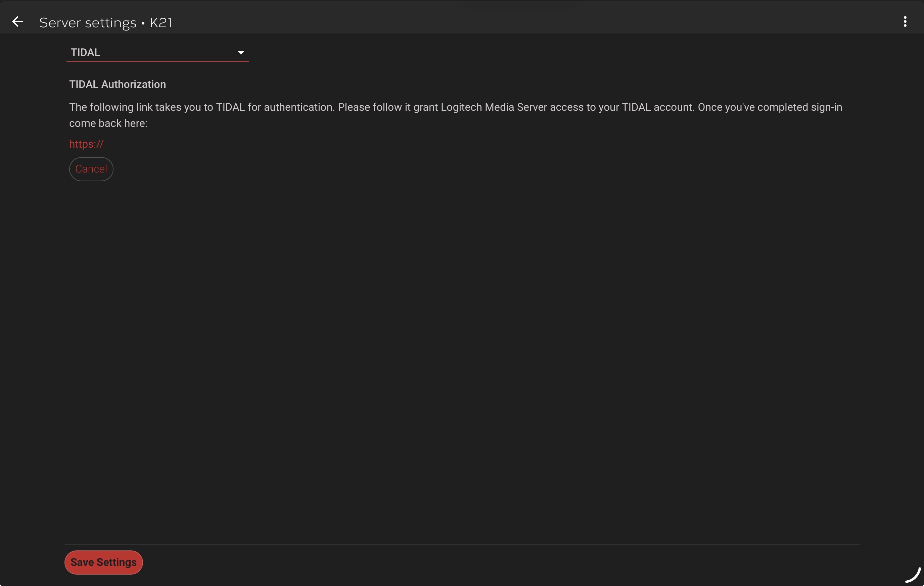
Task: Click the dropdown caret beside TIDAL
Action: (241, 53)
